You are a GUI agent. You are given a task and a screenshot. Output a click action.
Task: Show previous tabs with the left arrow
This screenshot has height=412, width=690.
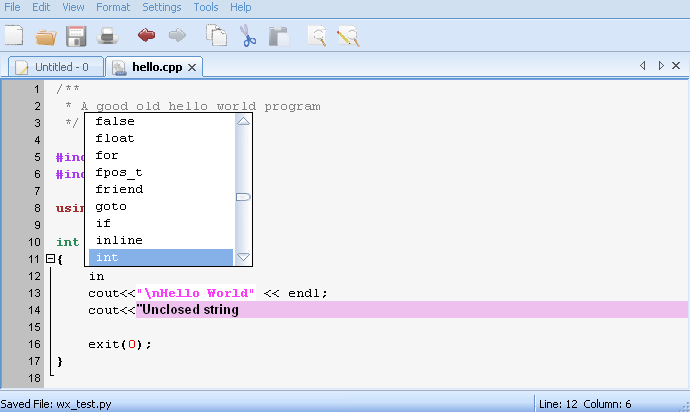pos(643,66)
